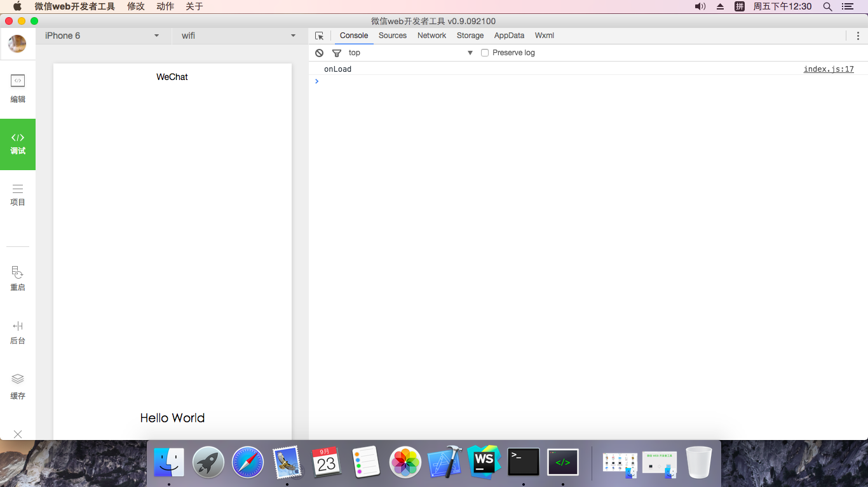Open Xcode from the dock
The image size is (868, 487).
[x=445, y=462]
